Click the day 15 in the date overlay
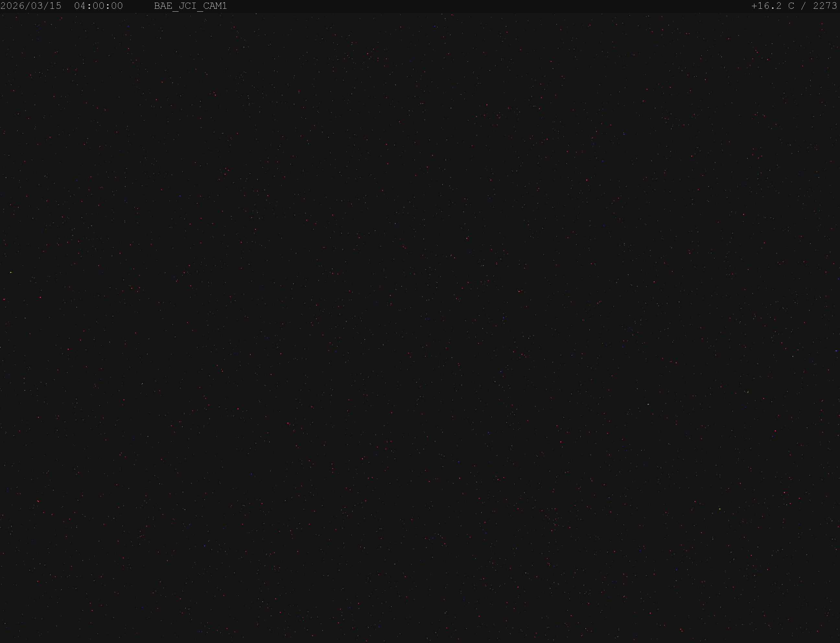Image resolution: width=840 pixels, height=643 pixels. (55, 6)
